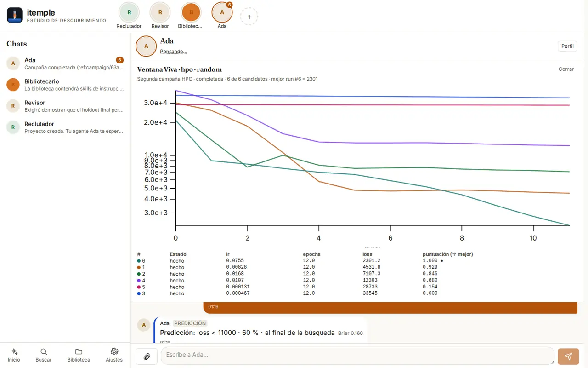Click the teal color dot for run 6

coord(139,261)
